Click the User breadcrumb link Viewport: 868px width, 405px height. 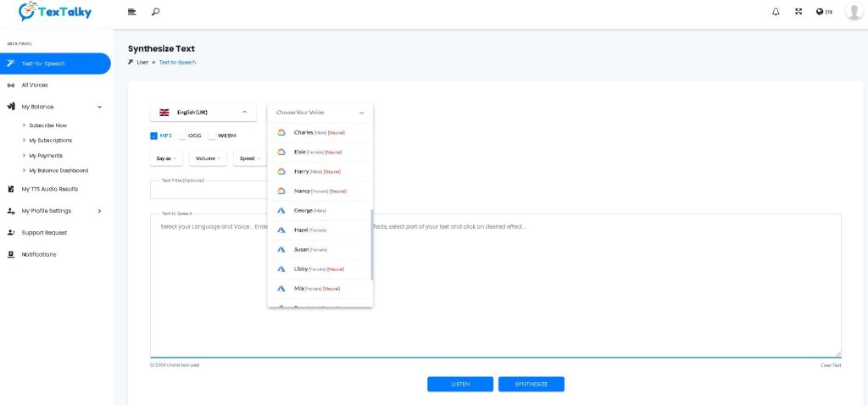(142, 62)
